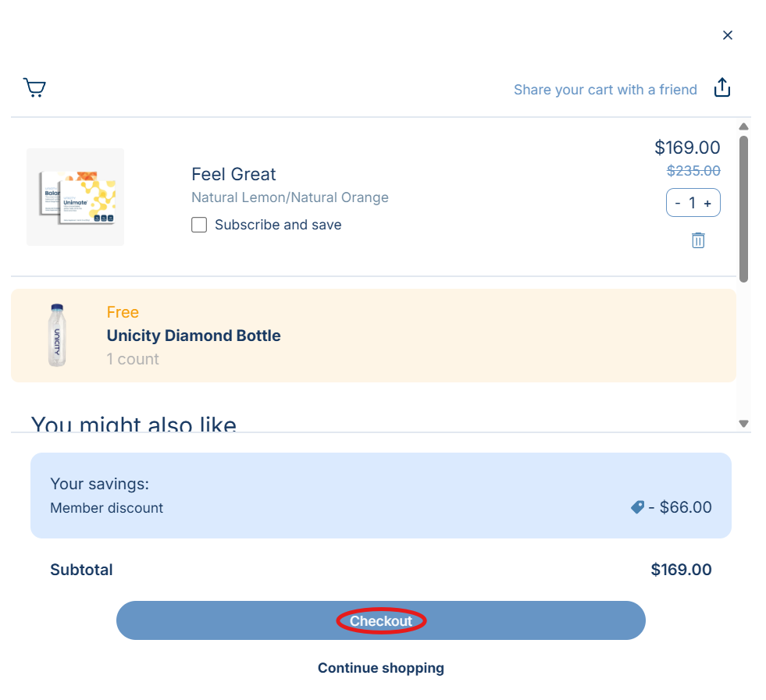Click the share upload icon
This screenshot has width=766, height=700.
click(x=722, y=87)
